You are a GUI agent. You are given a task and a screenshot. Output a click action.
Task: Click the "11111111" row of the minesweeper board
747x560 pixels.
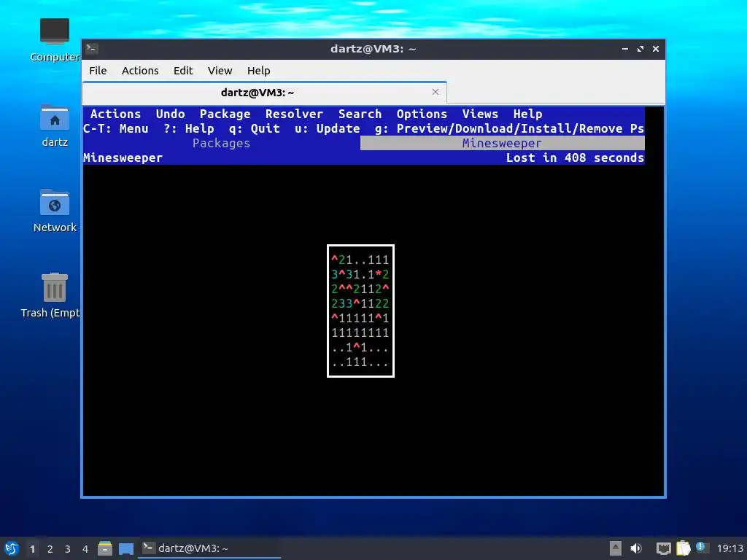tap(360, 332)
